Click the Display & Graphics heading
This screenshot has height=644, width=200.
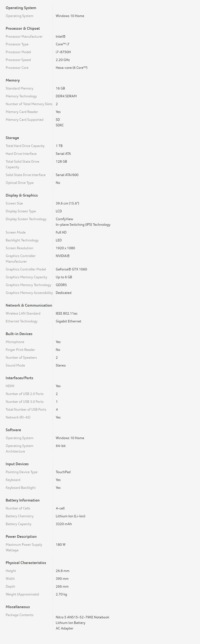[x=22, y=195]
